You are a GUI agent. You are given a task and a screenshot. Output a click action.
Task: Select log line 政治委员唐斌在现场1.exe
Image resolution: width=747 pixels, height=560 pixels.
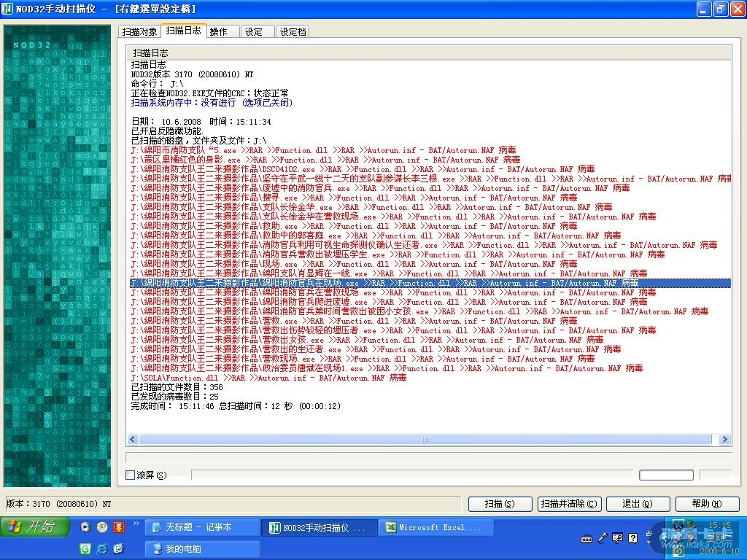[387, 368]
